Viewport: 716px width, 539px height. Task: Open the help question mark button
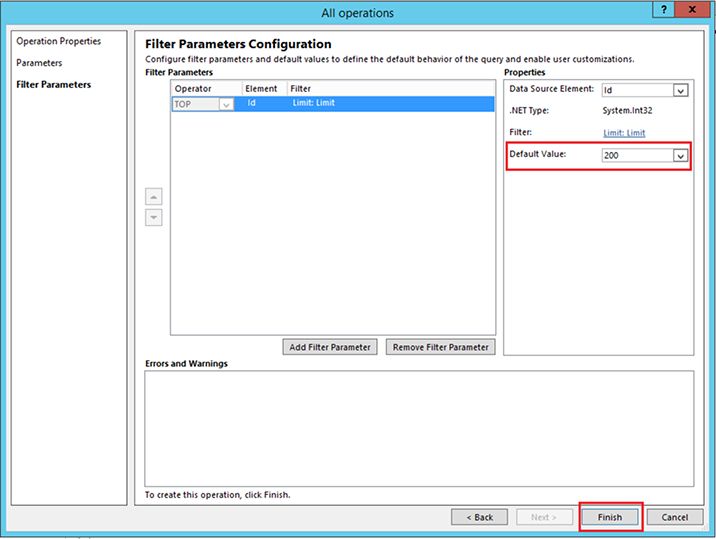point(663,9)
